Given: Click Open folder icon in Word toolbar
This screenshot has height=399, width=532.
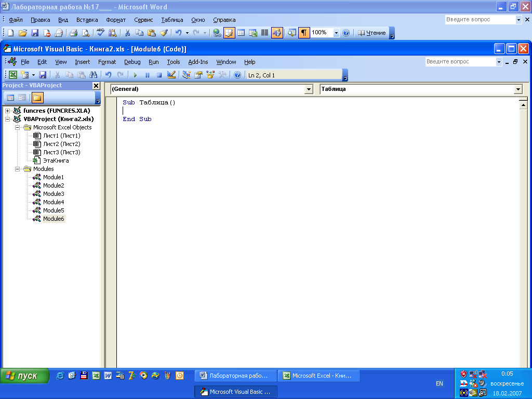Looking at the screenshot, I should click(x=23, y=33).
